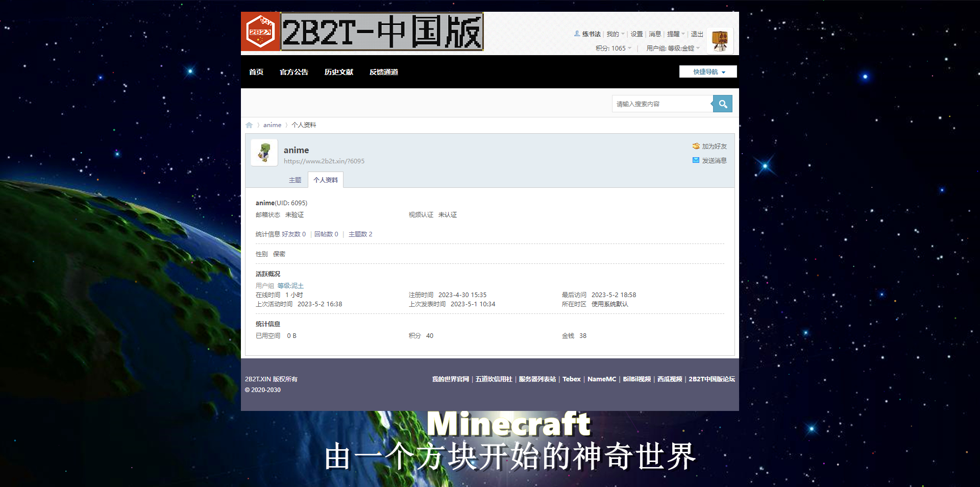Click the 加为好友 add friend link
980x487 pixels.
pyautogui.click(x=714, y=147)
